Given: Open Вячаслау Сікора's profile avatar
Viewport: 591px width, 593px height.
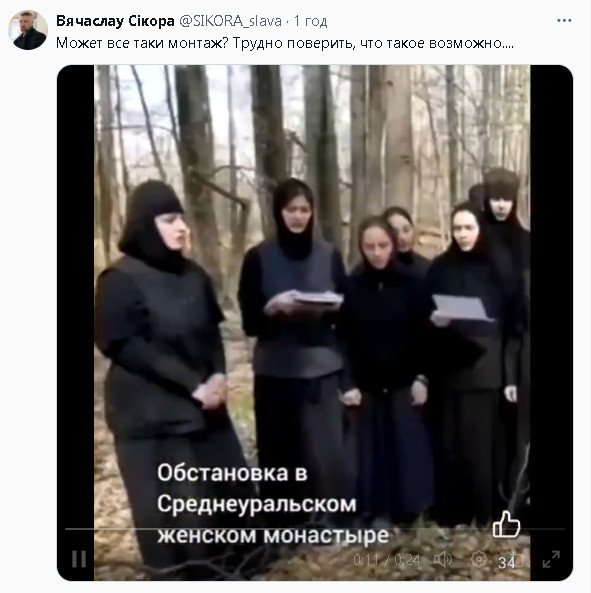Looking at the screenshot, I should [x=28, y=30].
